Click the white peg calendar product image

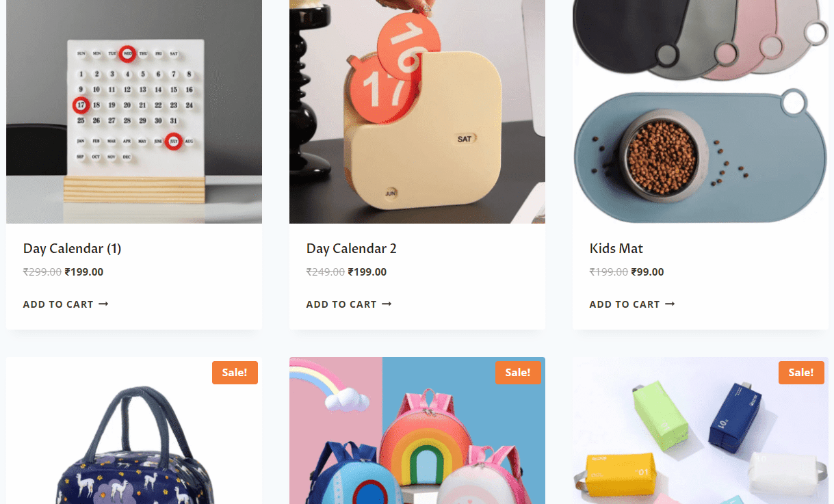tap(134, 111)
